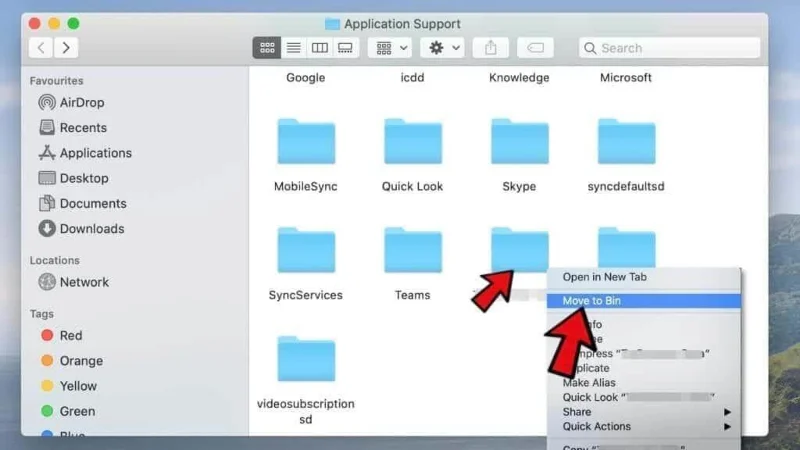
Task: Select the Yellow tag
Action: (69, 386)
